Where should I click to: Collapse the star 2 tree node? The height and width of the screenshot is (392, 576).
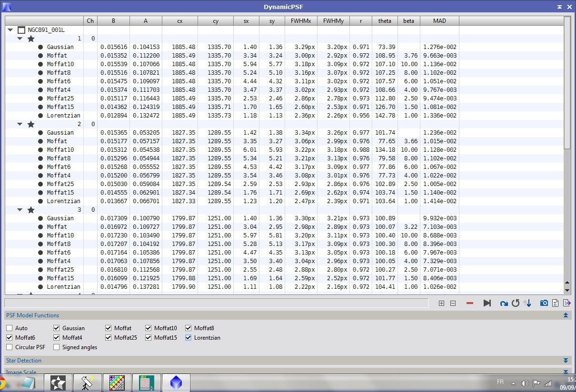20,124
